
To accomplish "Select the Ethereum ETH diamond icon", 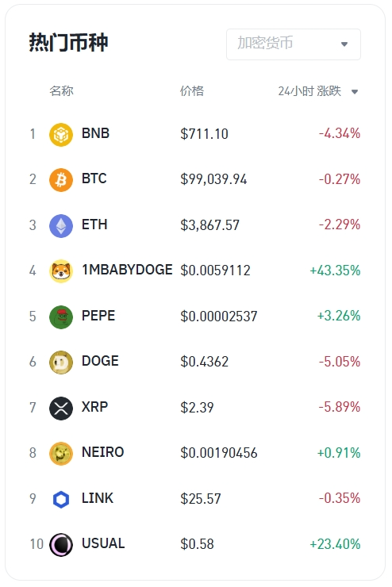I will coord(61,225).
